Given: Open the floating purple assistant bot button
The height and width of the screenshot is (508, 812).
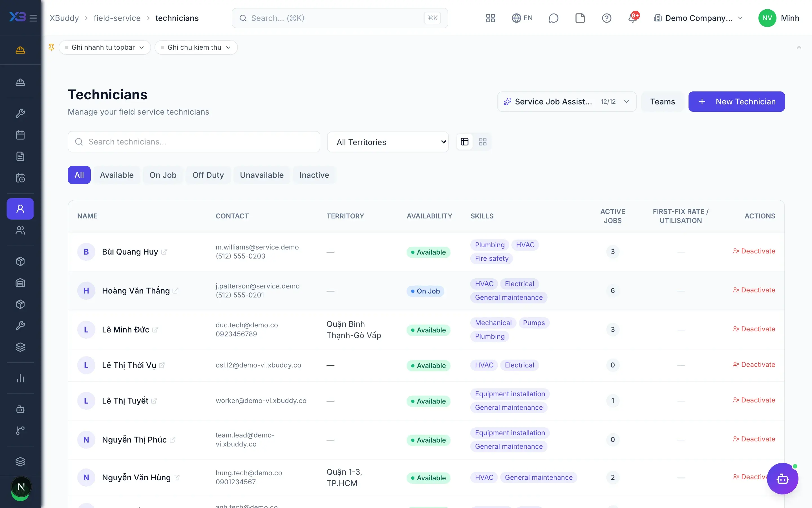Looking at the screenshot, I should pos(782,478).
